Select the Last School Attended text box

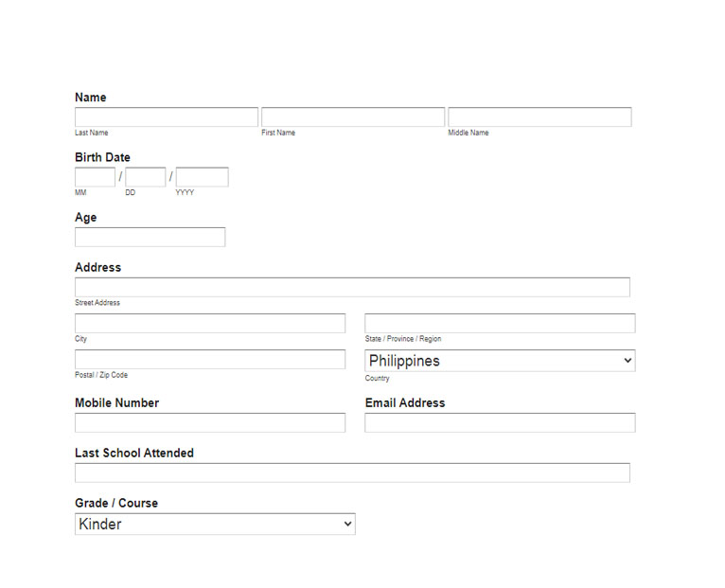352,472
